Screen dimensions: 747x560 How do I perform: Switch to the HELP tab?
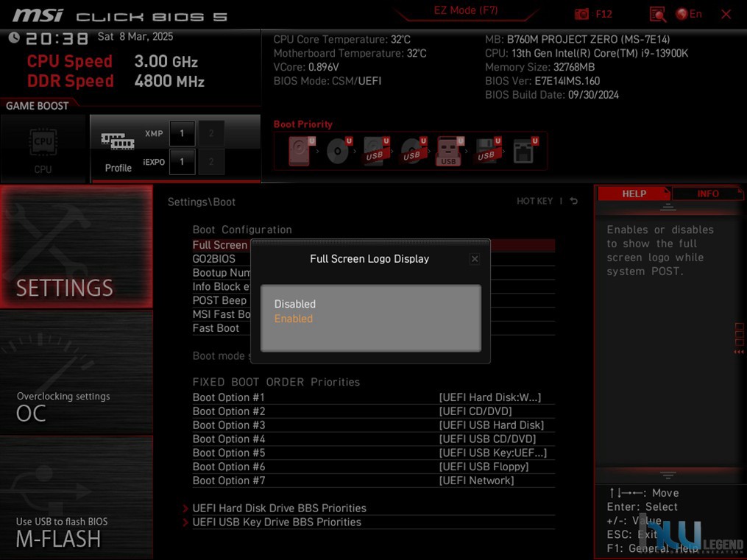point(634,194)
